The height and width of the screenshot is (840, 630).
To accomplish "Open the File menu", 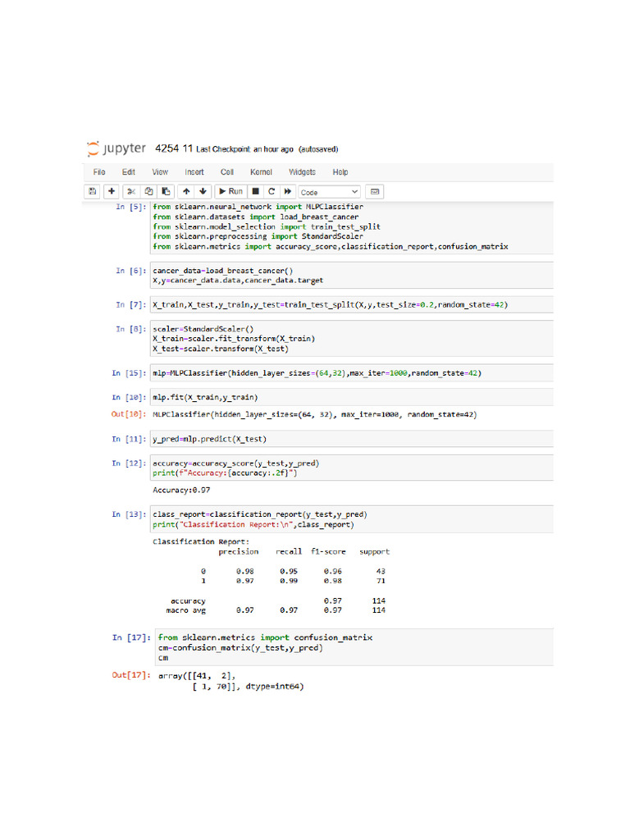I will (x=99, y=172).
